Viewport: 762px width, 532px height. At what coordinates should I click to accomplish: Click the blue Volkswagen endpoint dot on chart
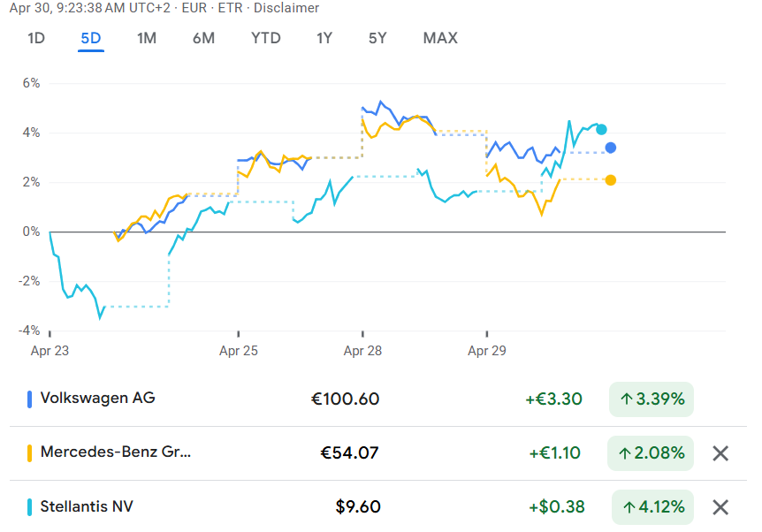611,148
